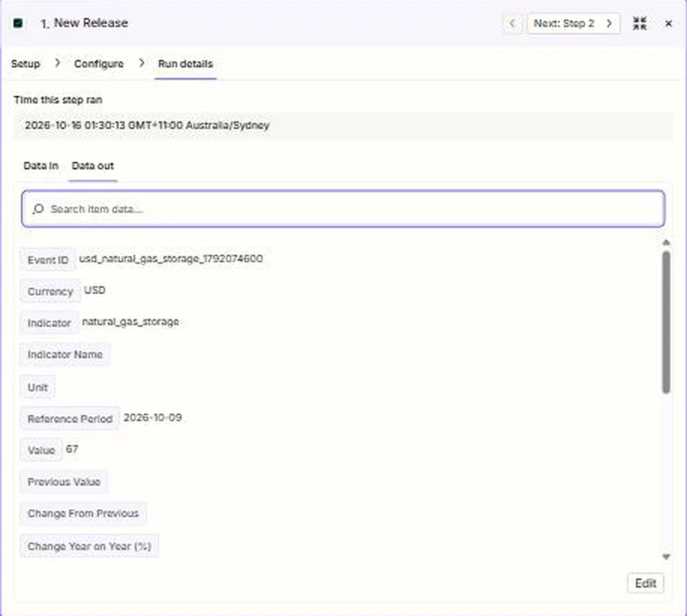
Task: Click the app icon beside New Release
Action: tap(18, 23)
